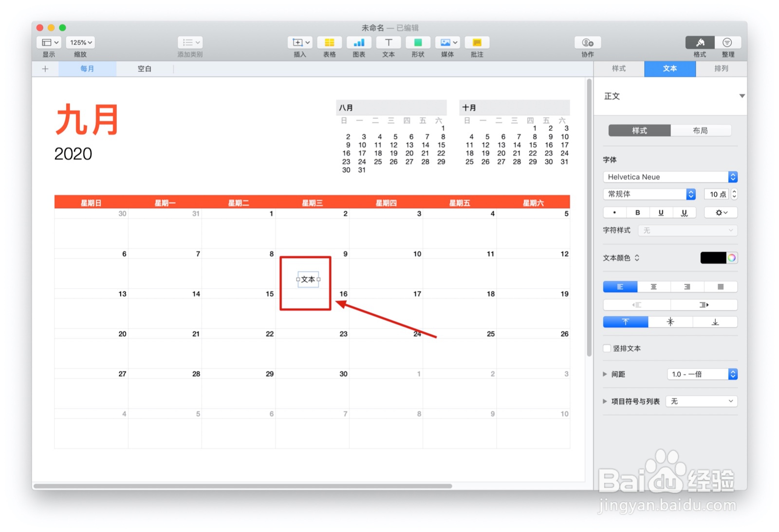Increase text indent
The image size is (779, 532).
pyautogui.click(x=704, y=305)
